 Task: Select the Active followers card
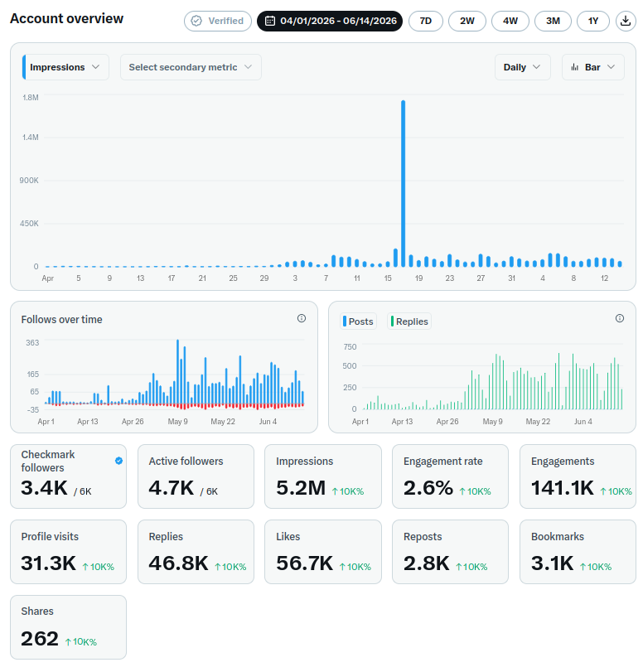(196, 476)
